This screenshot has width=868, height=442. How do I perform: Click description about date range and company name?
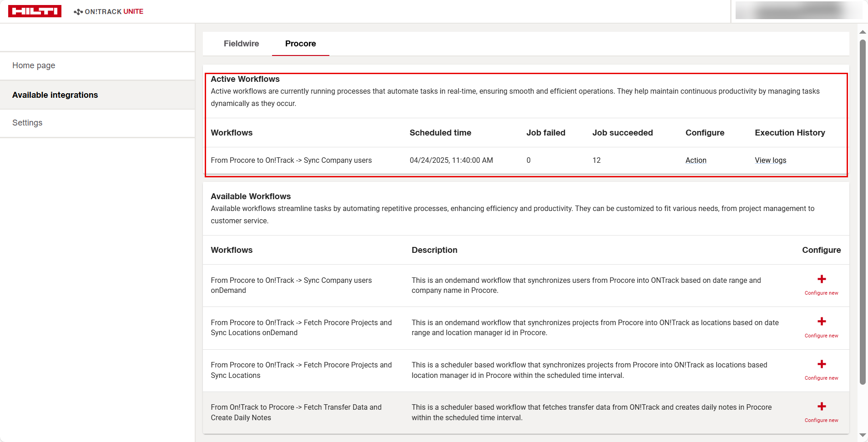(x=586, y=286)
